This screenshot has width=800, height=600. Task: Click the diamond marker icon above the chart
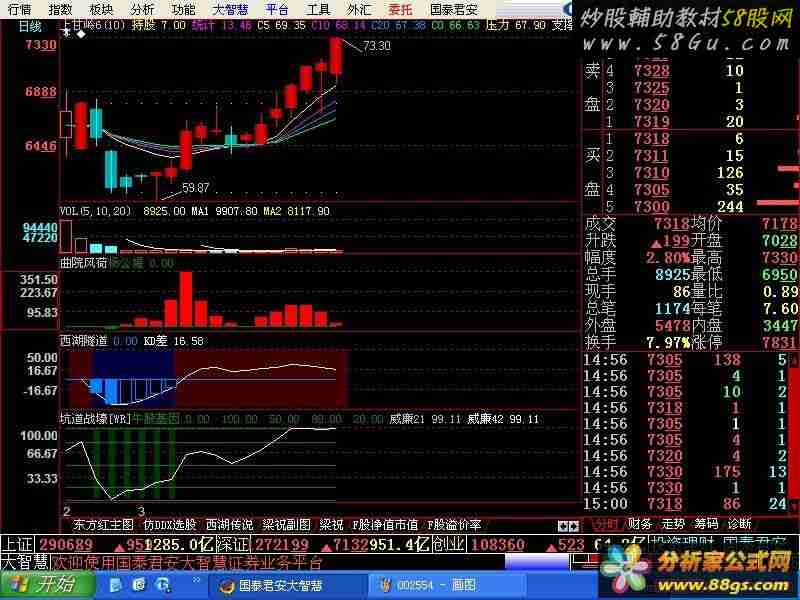coord(81,34)
